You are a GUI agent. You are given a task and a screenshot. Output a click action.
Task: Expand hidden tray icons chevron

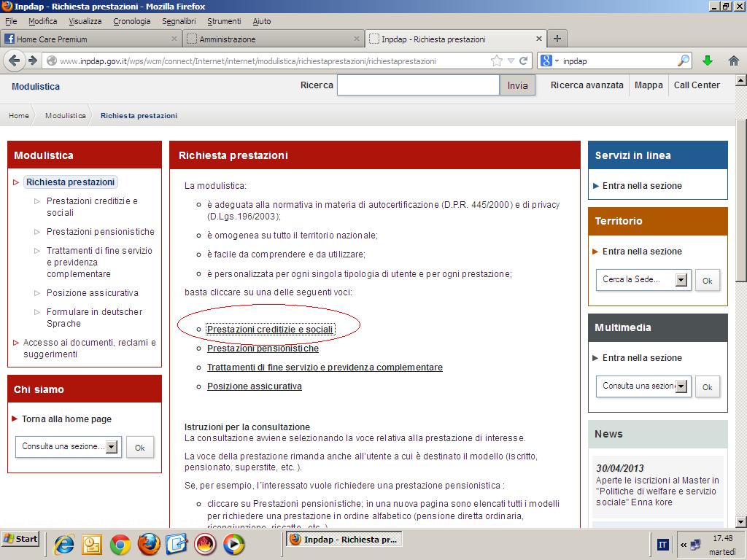(x=684, y=544)
